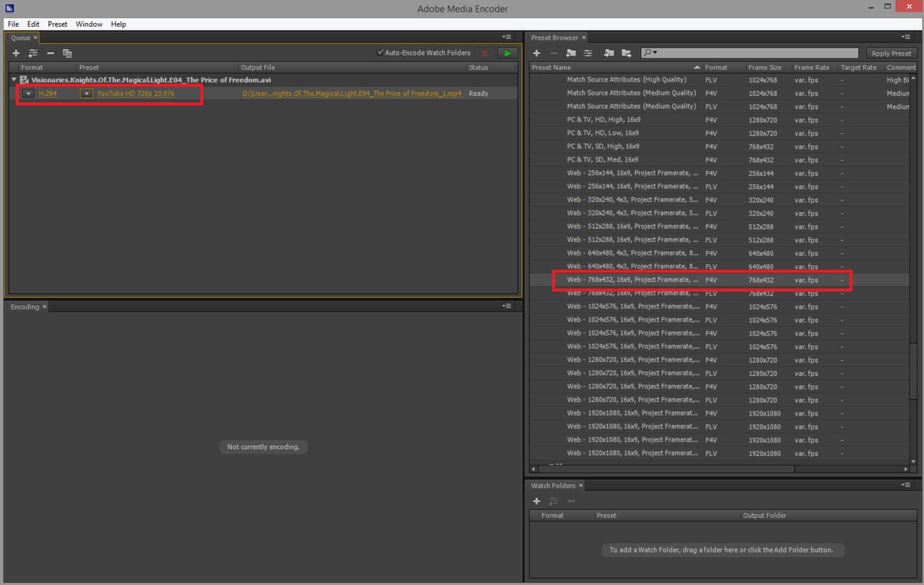Add a source to the Queue
The width and height of the screenshot is (924, 585).
(16, 53)
